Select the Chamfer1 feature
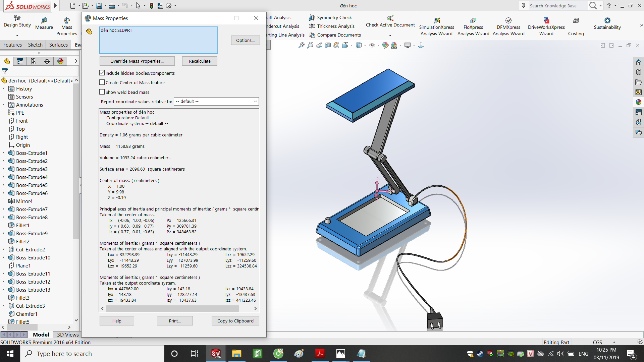 click(26, 314)
